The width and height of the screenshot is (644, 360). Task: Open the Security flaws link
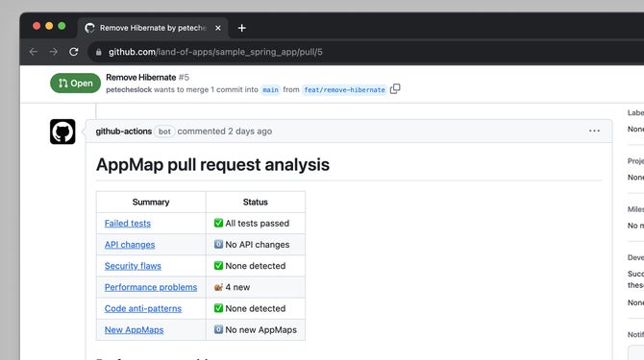[133, 266]
